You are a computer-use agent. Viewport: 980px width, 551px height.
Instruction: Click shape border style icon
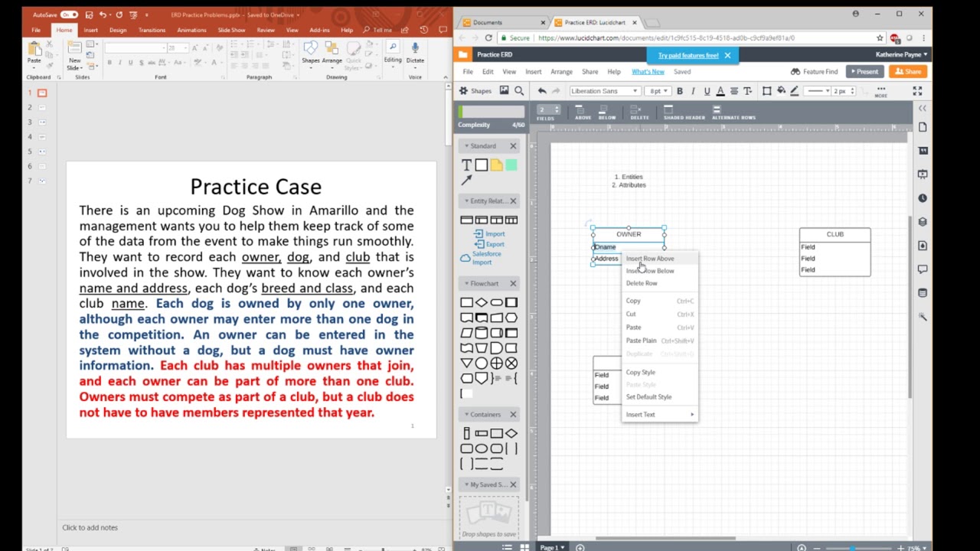tap(766, 91)
